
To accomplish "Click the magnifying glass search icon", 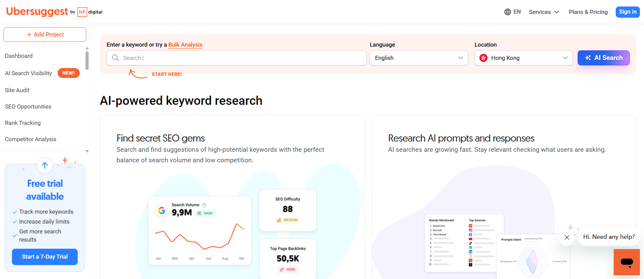I will pyautogui.click(x=116, y=58).
